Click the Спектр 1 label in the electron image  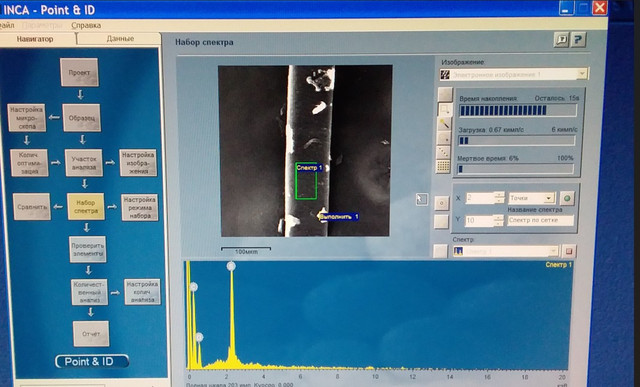pos(309,167)
